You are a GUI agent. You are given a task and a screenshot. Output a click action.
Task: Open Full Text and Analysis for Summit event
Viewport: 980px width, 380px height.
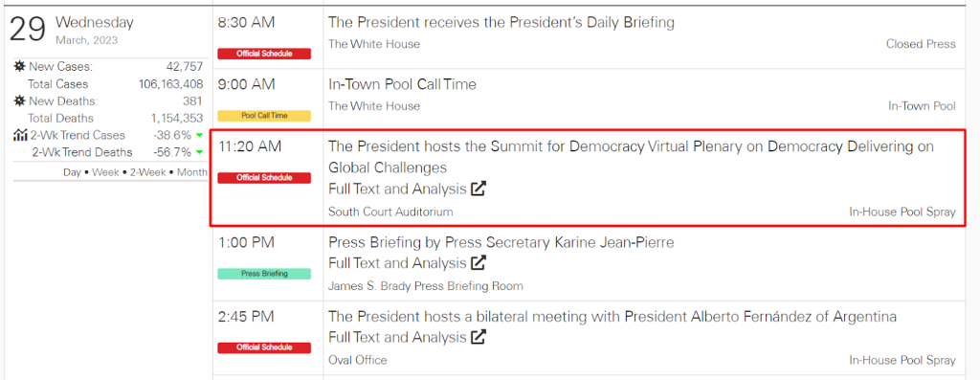coord(397,189)
